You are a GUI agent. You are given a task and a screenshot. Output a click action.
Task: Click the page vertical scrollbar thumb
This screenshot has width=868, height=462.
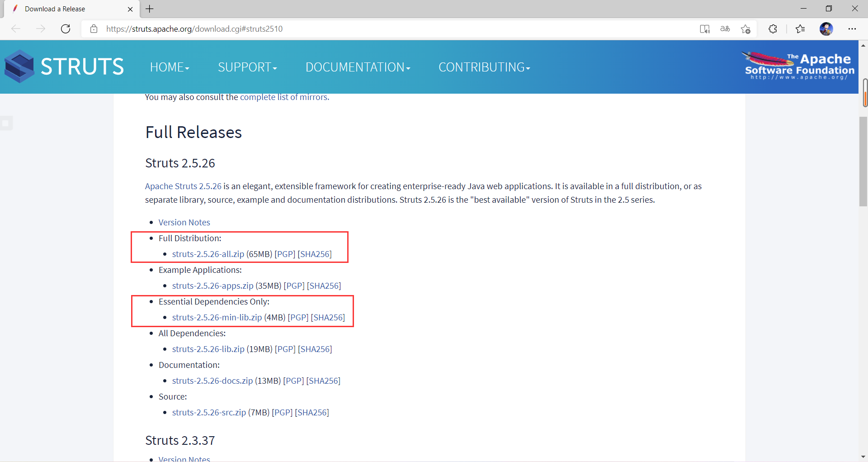click(863, 162)
